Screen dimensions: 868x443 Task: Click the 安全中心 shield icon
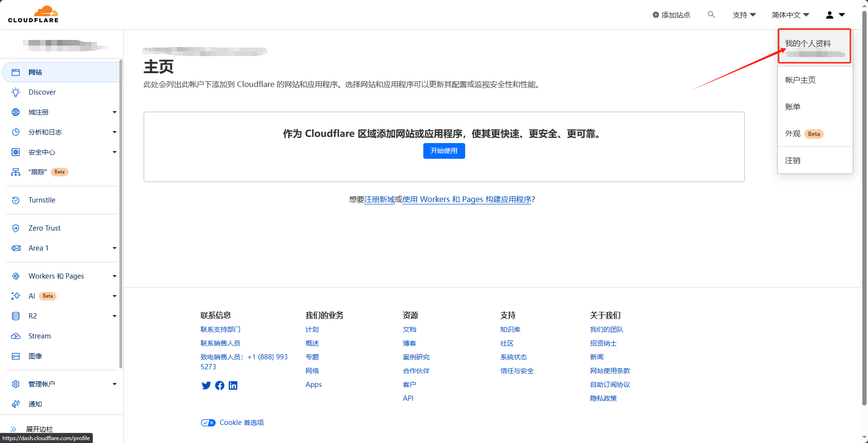click(16, 152)
